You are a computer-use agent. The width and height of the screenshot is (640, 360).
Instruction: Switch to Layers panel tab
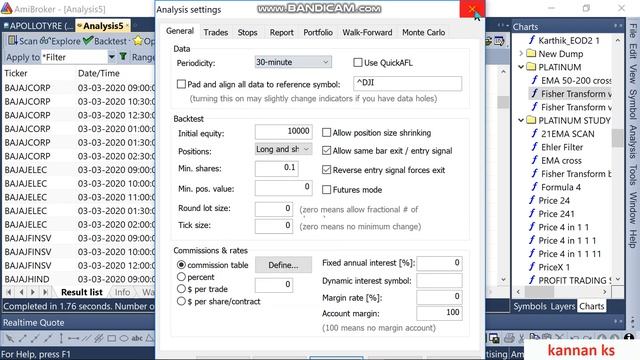(562, 306)
